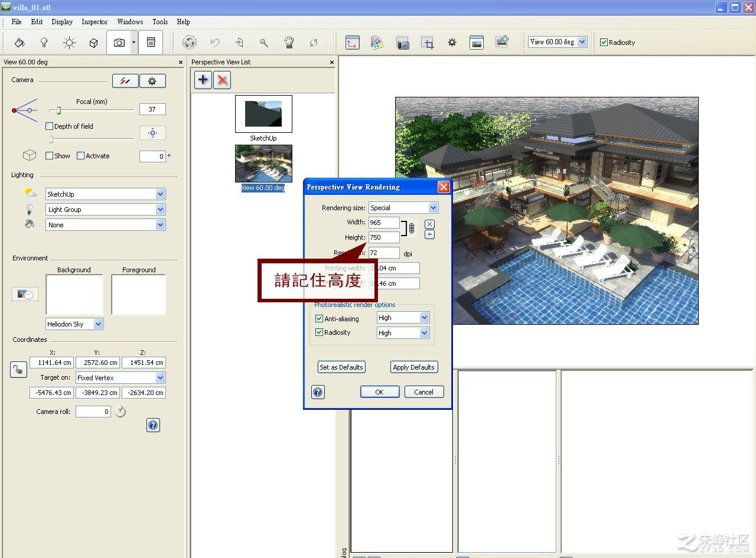Viewport: 756px width, 558px height.
Task: Cancel the Perspective View Rendering dialog
Action: pyautogui.click(x=423, y=392)
